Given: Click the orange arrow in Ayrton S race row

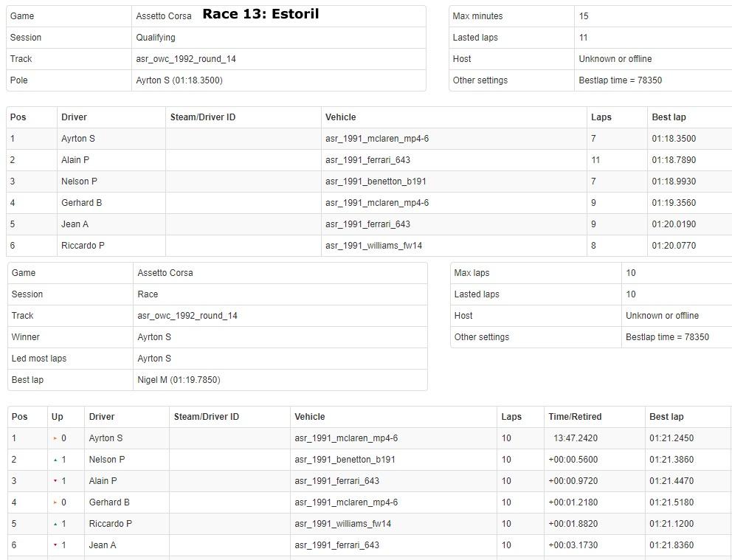Looking at the screenshot, I should click(55, 438).
